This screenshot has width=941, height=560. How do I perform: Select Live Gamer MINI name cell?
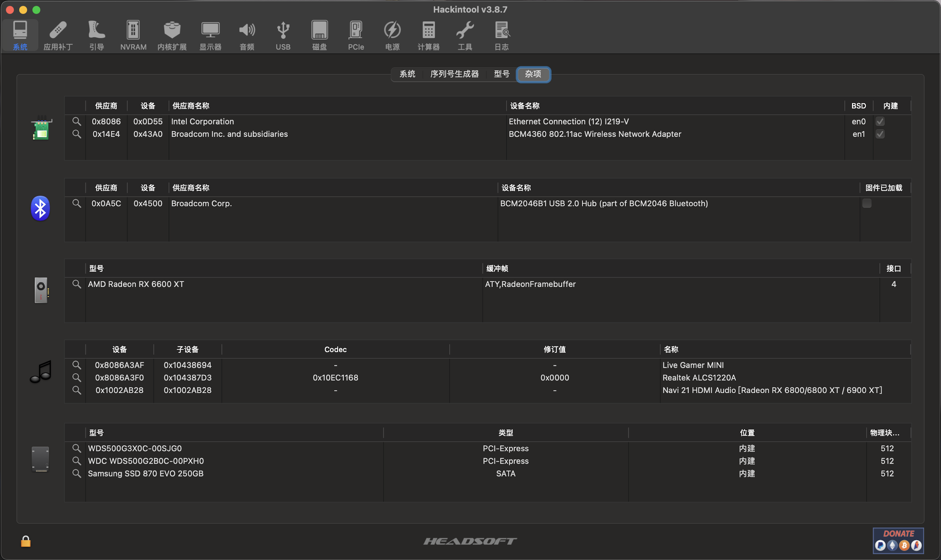click(x=693, y=365)
